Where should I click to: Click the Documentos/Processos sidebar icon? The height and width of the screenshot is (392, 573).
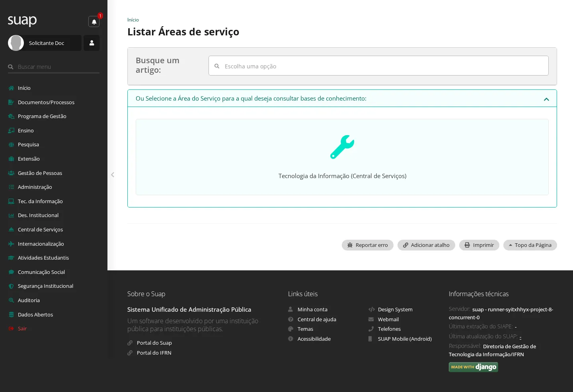11,102
